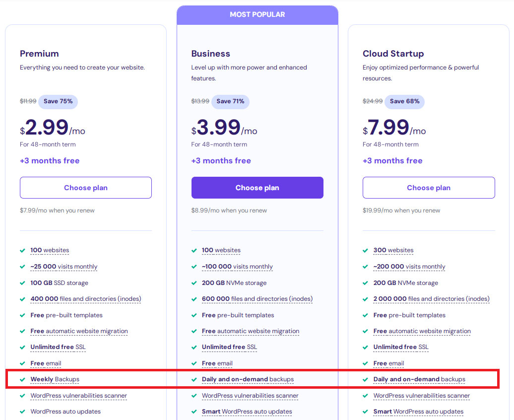
Task: Click '$19.99/mo when you renew' text
Action: pyautogui.click(x=401, y=210)
